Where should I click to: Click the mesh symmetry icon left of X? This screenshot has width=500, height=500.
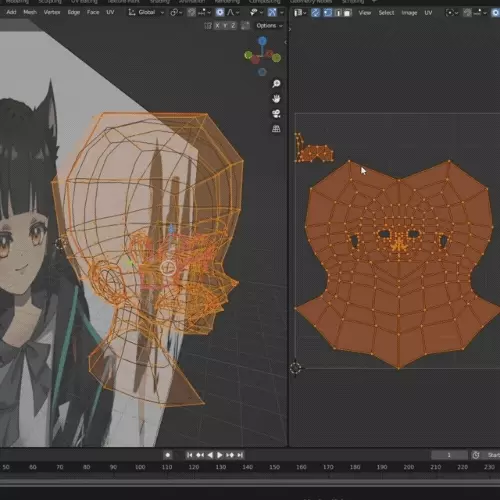pos(208,25)
